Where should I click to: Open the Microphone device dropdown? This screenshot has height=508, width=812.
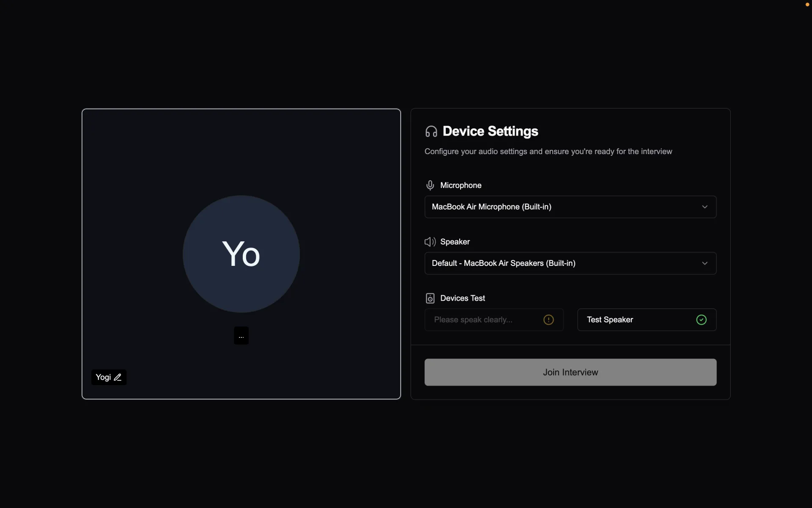click(558, 207)
